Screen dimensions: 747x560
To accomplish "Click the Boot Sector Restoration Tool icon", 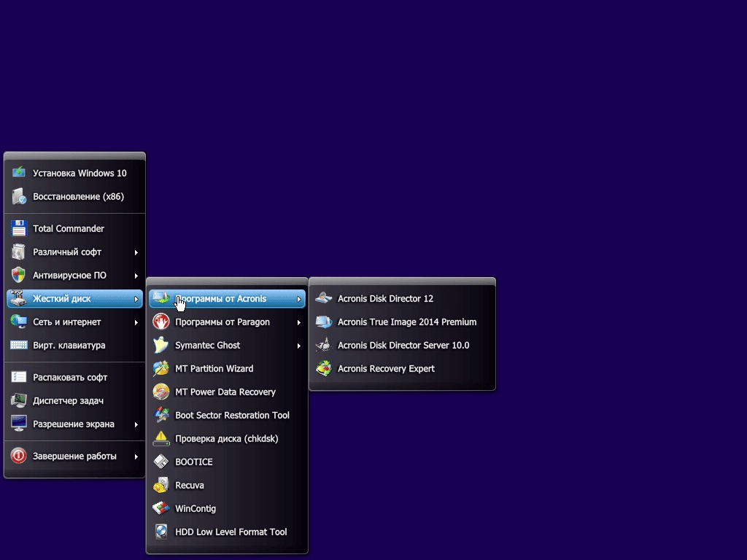I will click(161, 415).
